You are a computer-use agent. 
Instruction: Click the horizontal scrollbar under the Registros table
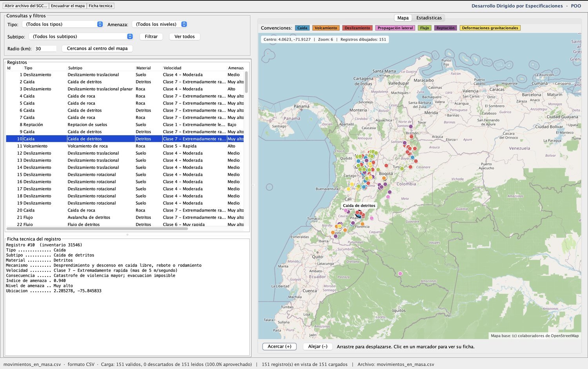click(x=97, y=228)
